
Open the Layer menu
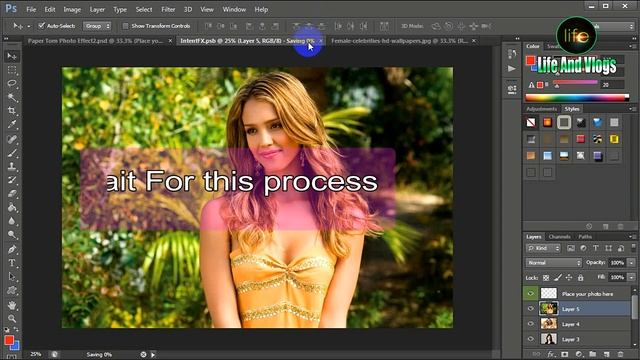tap(97, 9)
